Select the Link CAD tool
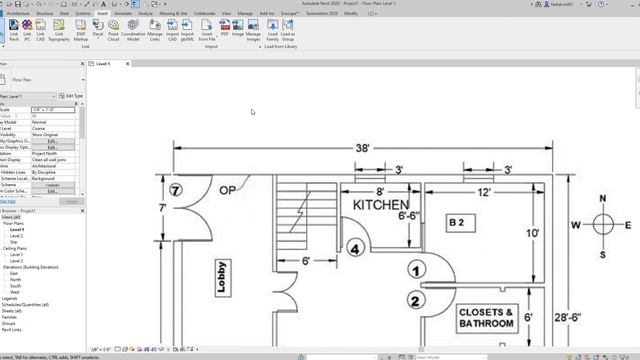The image size is (640, 360). point(40,30)
